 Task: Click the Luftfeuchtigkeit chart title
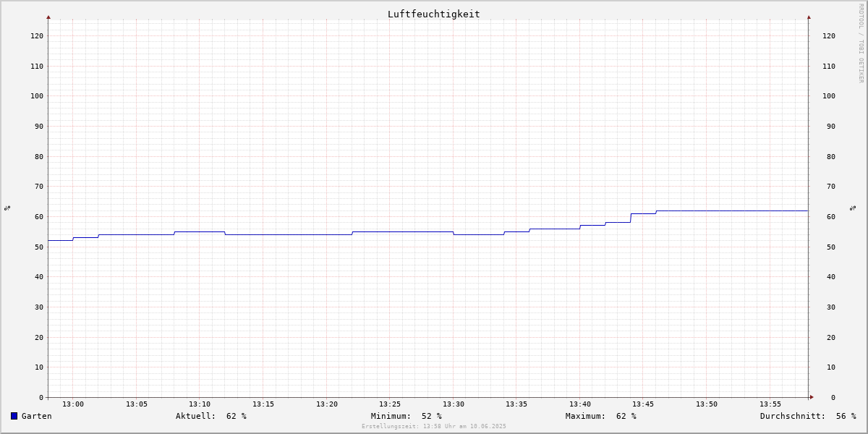pos(434,14)
